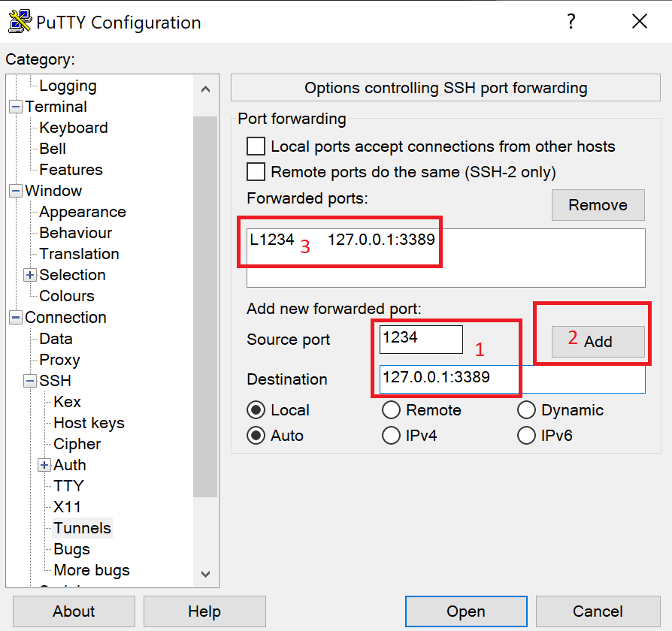
Task: Click the category tree scroll down arrow
Action: [x=205, y=574]
